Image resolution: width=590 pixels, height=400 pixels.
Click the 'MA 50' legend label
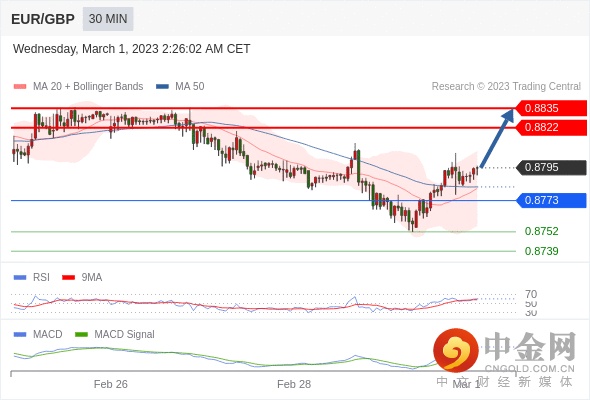190,86
